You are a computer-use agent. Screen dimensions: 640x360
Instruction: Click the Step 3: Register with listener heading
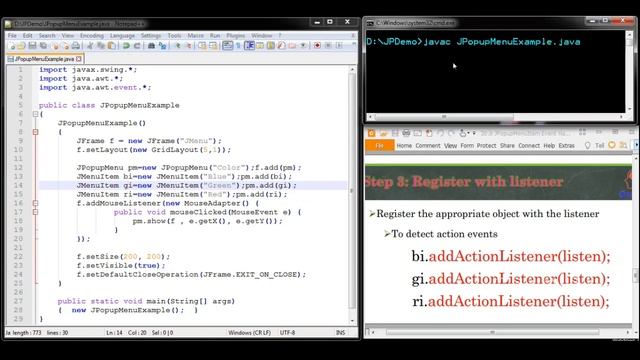click(464, 182)
